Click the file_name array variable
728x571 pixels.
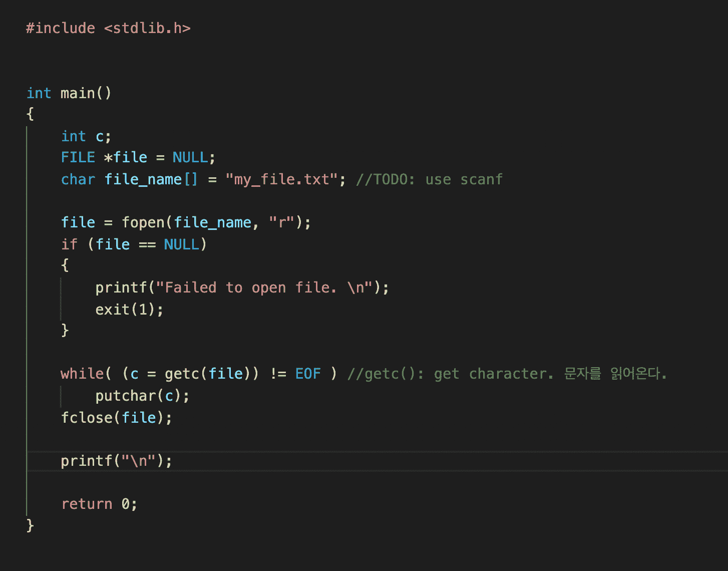(x=143, y=179)
